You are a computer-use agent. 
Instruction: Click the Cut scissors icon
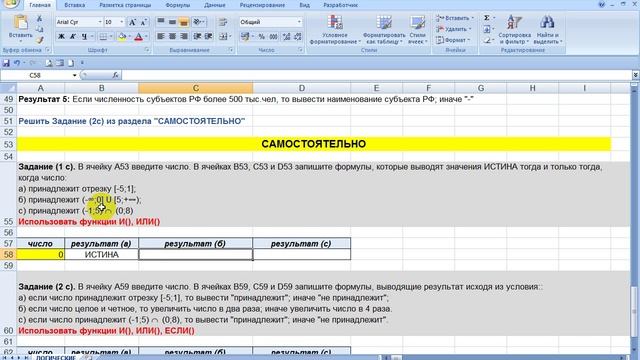40,19
